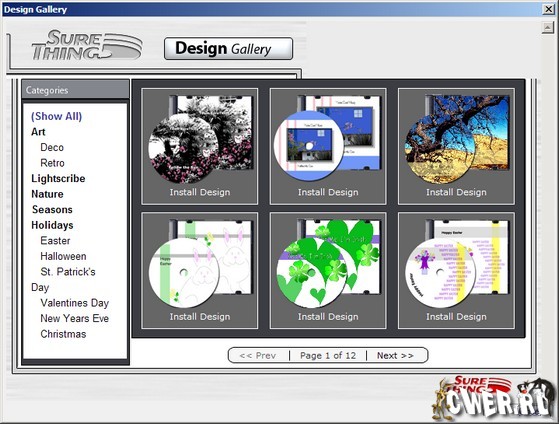
Task: Click the Categories panel header
Action: tap(75, 90)
